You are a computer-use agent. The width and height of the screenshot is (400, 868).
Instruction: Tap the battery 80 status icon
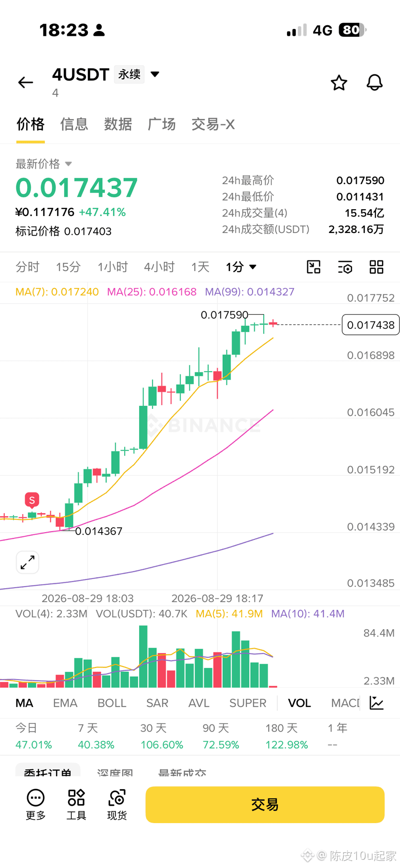[x=352, y=30]
